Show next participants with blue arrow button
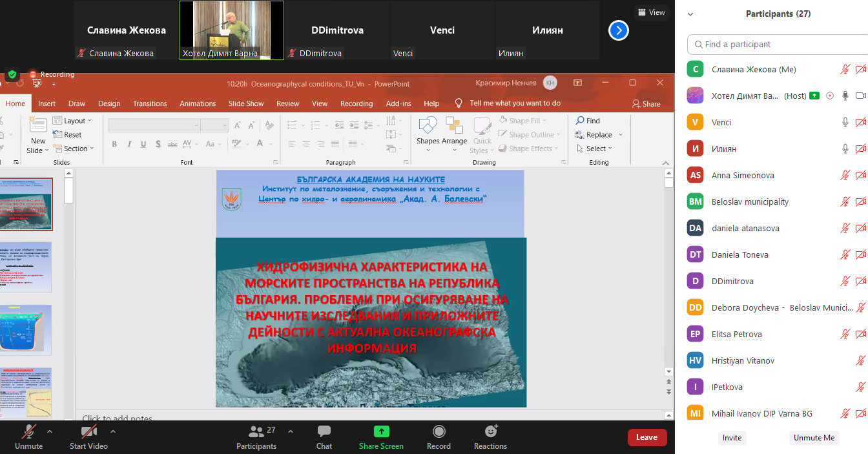This screenshot has width=868, height=454. [619, 30]
